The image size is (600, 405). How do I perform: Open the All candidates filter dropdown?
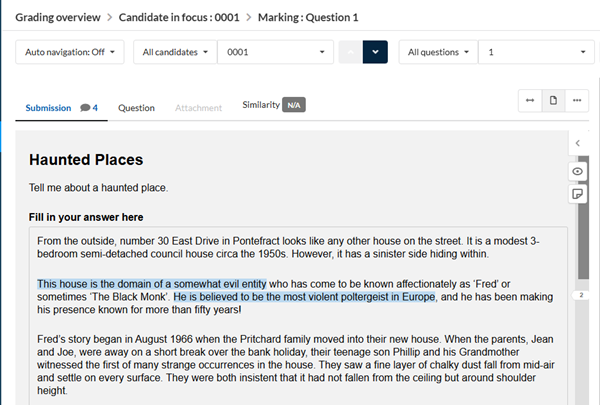click(x=175, y=52)
